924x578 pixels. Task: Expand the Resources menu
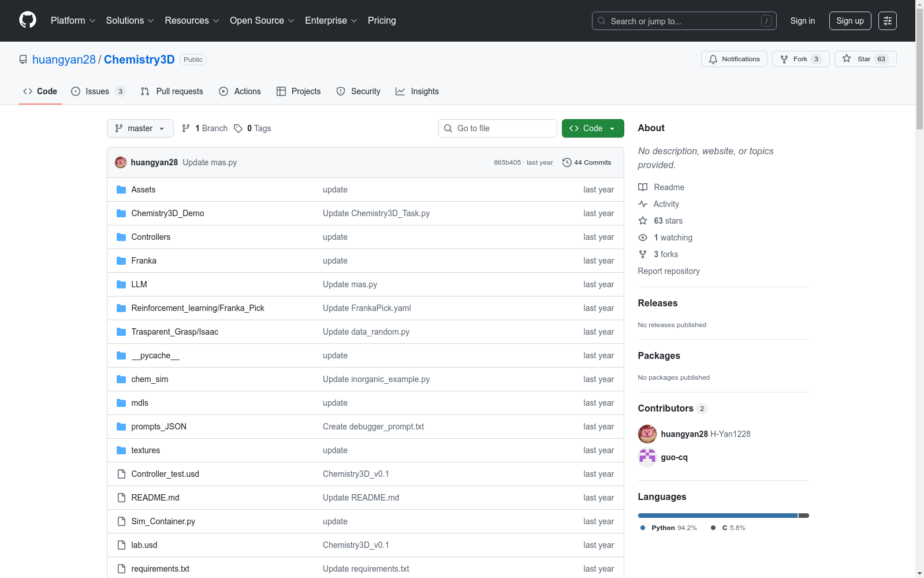click(x=192, y=21)
